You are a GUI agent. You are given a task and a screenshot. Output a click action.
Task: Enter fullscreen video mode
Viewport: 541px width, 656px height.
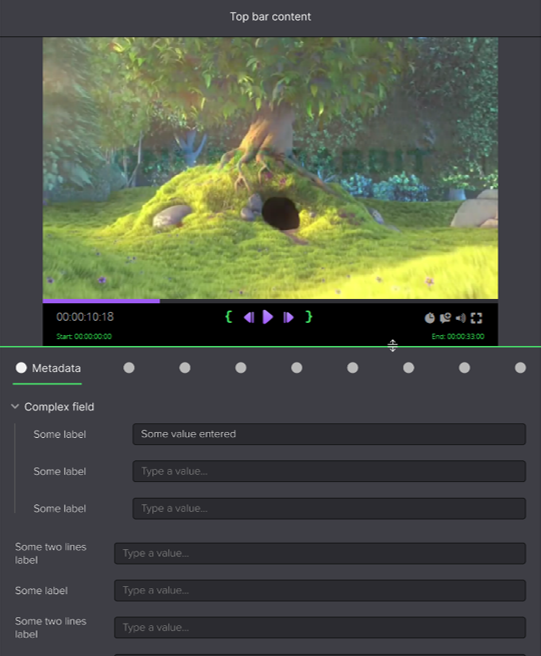pyautogui.click(x=477, y=318)
